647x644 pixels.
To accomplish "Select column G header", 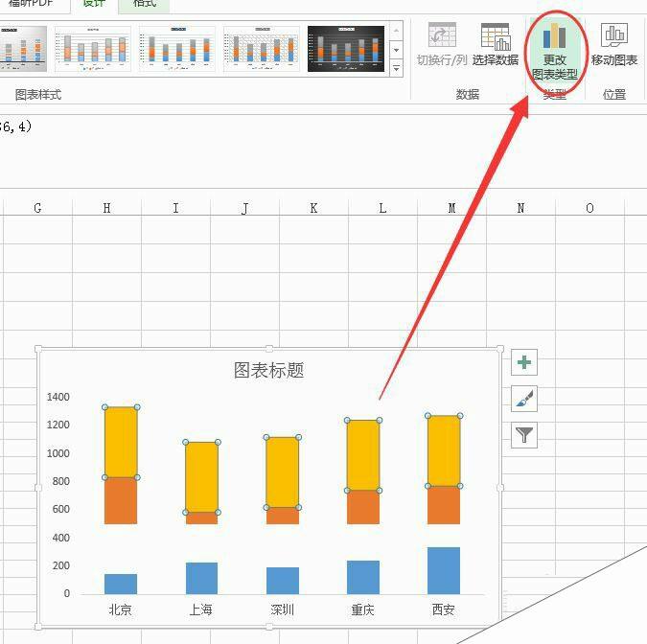I will pos(37,208).
